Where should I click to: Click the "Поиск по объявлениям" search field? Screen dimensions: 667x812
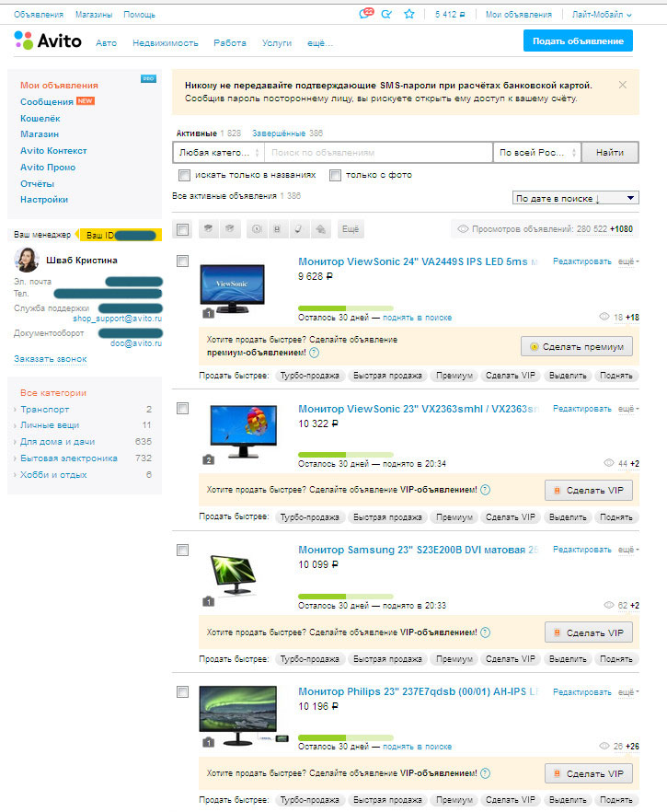click(x=378, y=153)
